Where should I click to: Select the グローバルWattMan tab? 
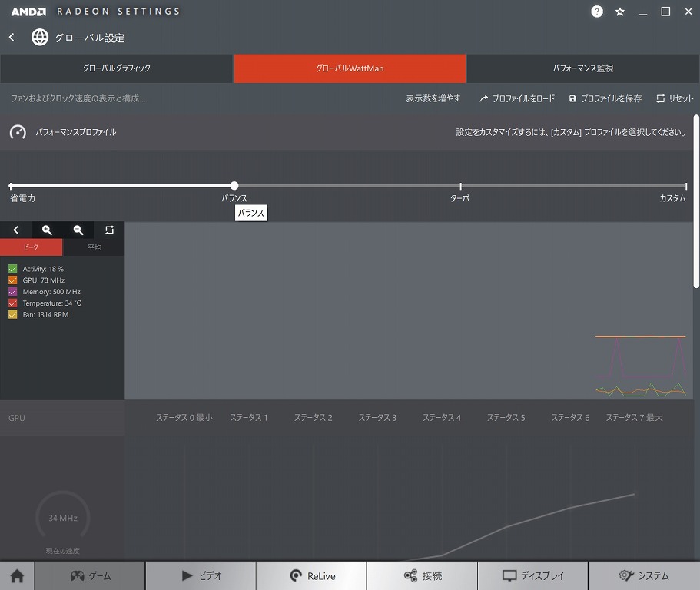(350, 68)
